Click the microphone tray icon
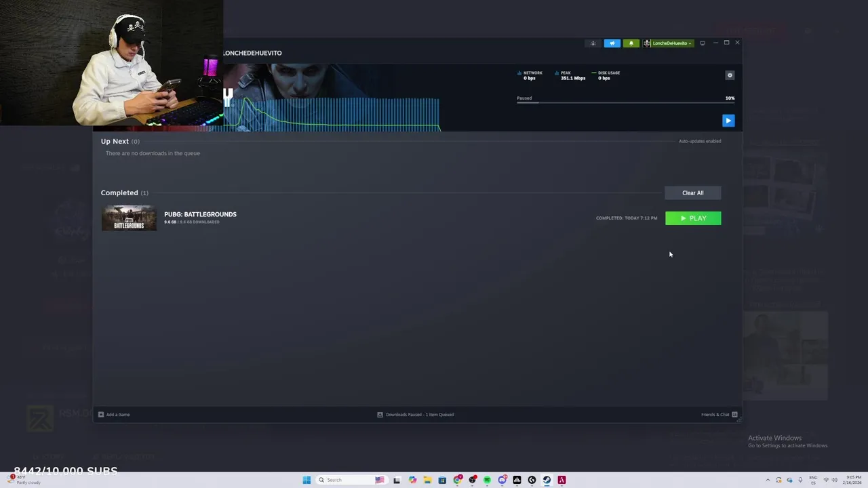This screenshot has width=868, height=488. 800,480
